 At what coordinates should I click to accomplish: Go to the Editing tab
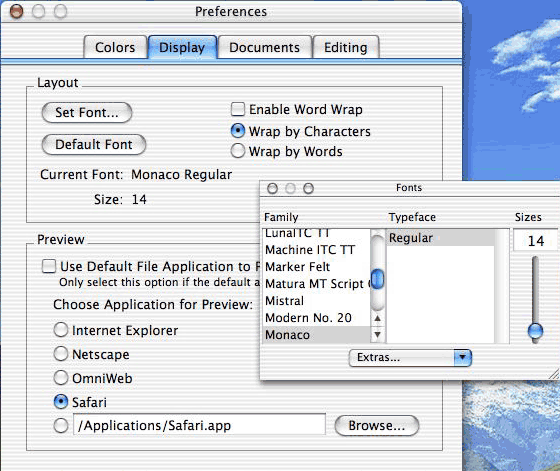[345, 47]
